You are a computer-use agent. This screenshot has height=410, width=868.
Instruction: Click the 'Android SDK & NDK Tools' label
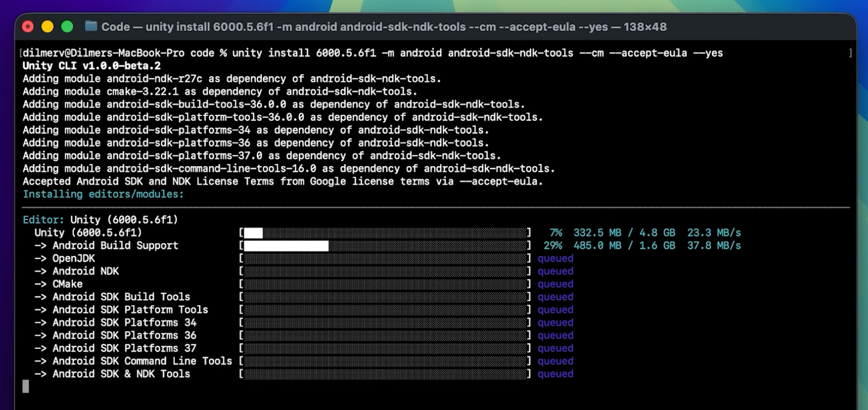(121, 374)
